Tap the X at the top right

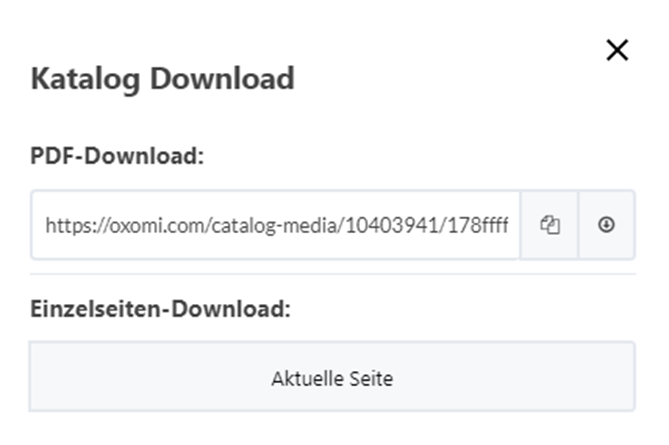(x=617, y=50)
